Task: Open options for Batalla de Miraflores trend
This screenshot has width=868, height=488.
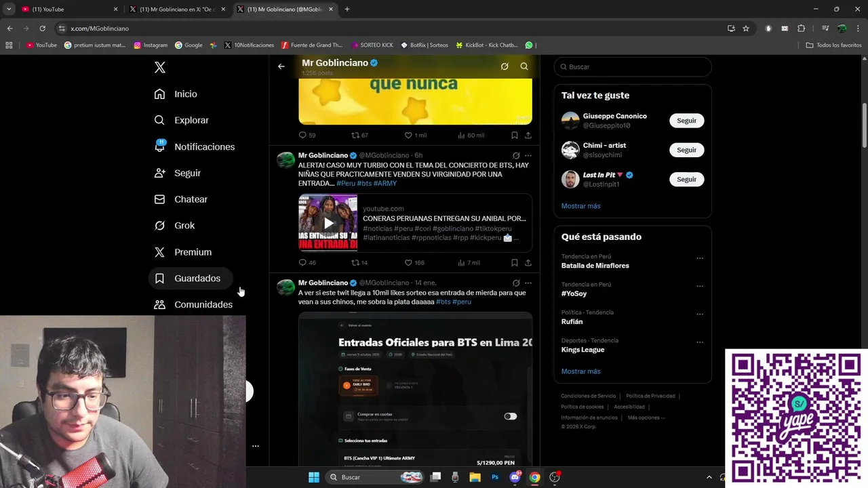Action: (x=700, y=258)
